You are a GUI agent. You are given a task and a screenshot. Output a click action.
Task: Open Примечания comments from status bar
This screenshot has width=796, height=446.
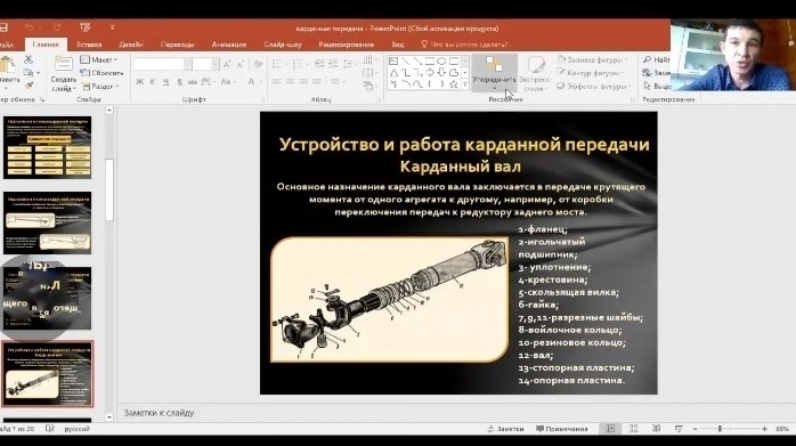tap(562, 428)
